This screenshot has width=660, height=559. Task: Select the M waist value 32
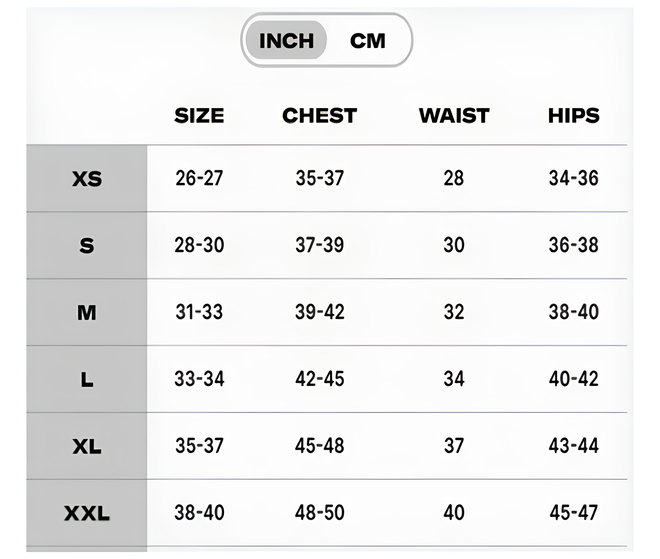point(454,312)
